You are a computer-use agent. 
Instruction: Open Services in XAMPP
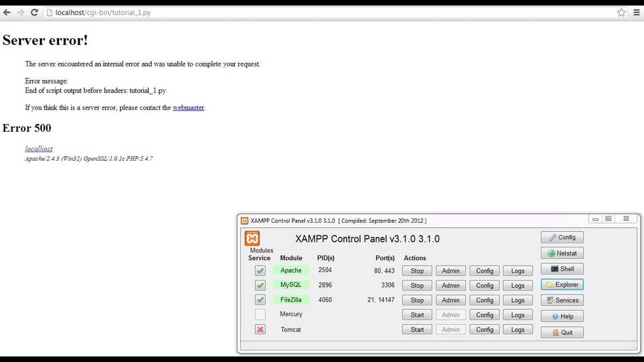562,300
